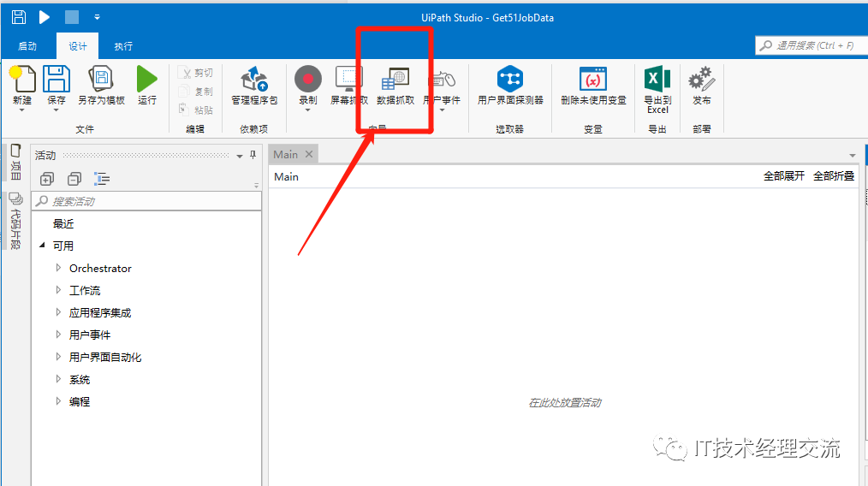Expand the 工作流 node
Viewport: 868px width, 486px height.
point(58,290)
